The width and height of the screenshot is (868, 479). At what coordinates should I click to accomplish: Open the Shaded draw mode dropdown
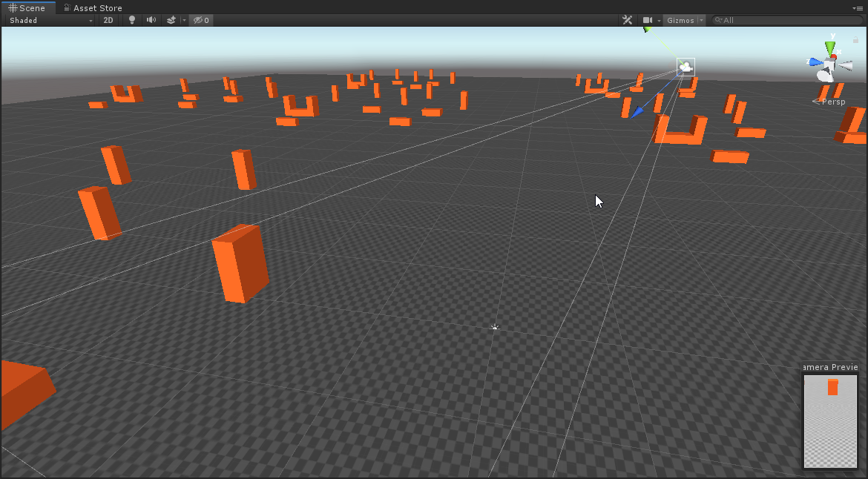point(48,20)
